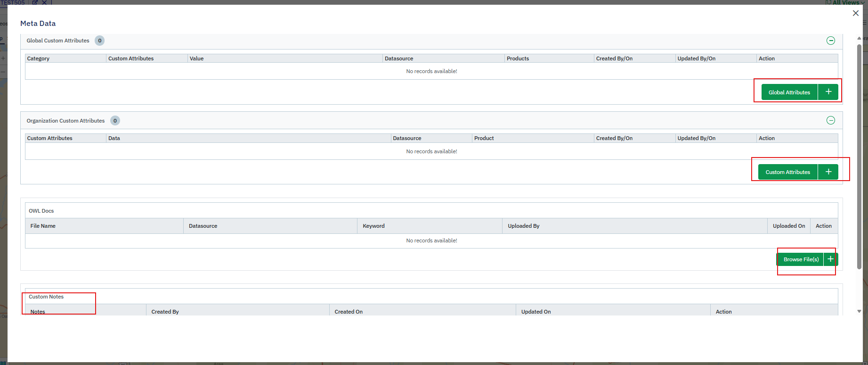
Task: Click plus icon beside Global Attributes
Action: coord(828,92)
